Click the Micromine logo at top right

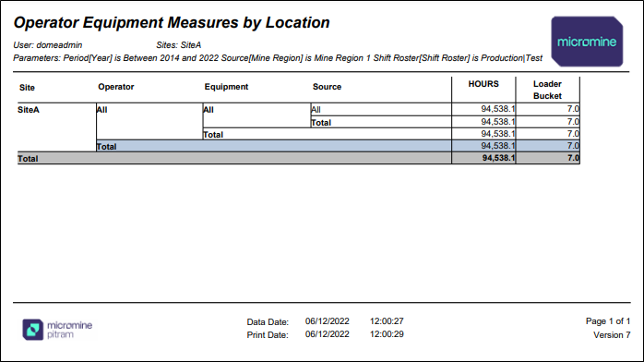tap(587, 42)
